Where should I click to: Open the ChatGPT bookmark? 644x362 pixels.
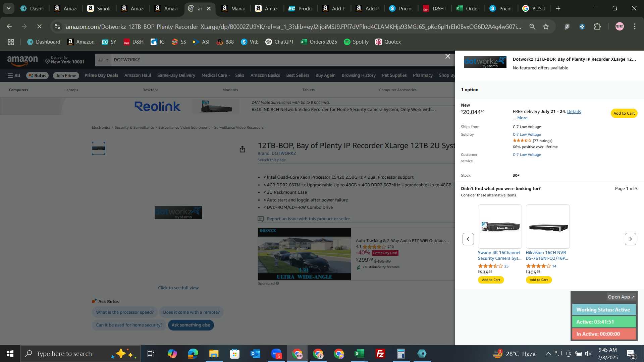pos(279,42)
